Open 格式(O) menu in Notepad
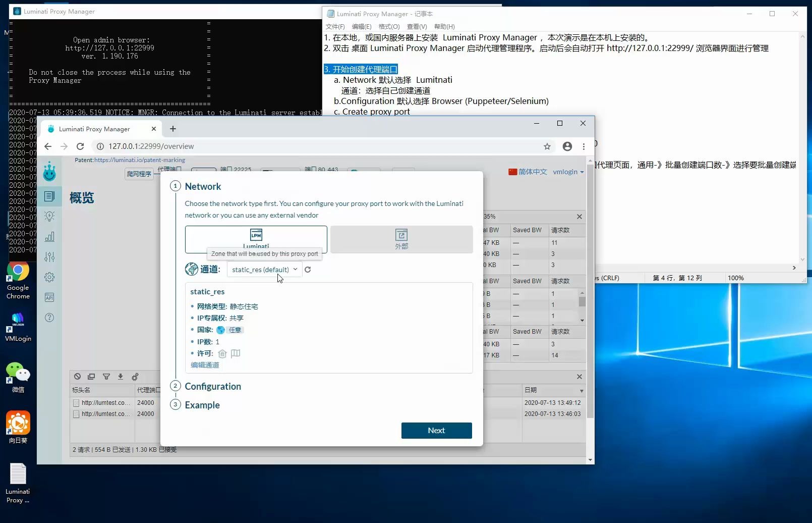 (x=389, y=27)
